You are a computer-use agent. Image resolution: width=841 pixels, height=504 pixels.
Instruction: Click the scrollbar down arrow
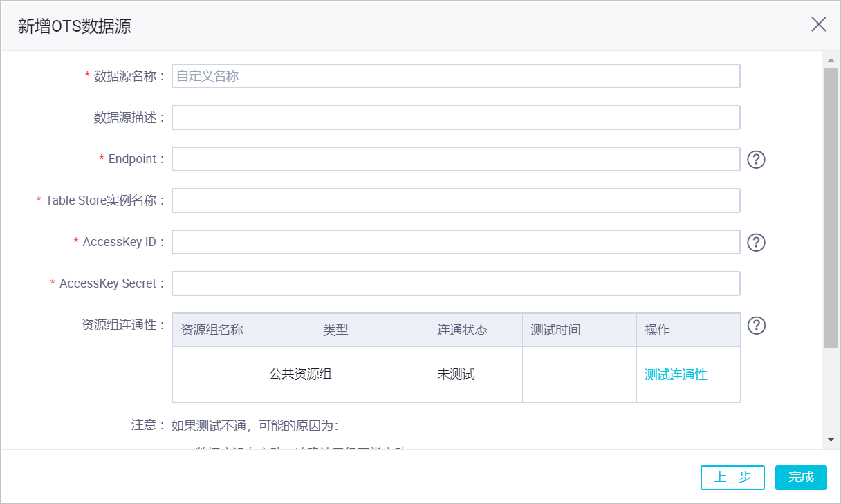coord(831,440)
